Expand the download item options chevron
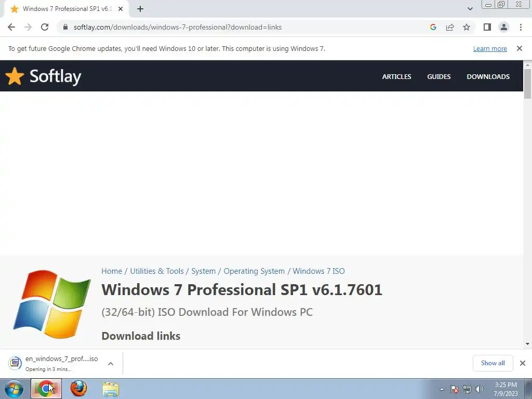The image size is (532, 399). (111, 364)
